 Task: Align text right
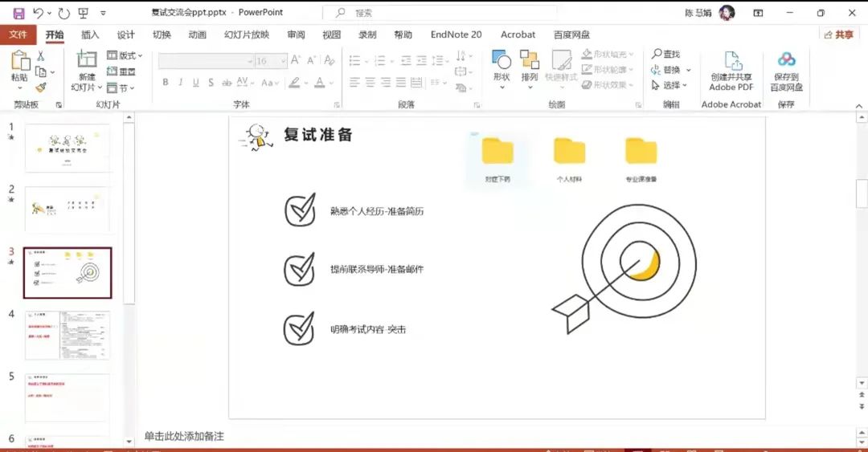pos(386,83)
